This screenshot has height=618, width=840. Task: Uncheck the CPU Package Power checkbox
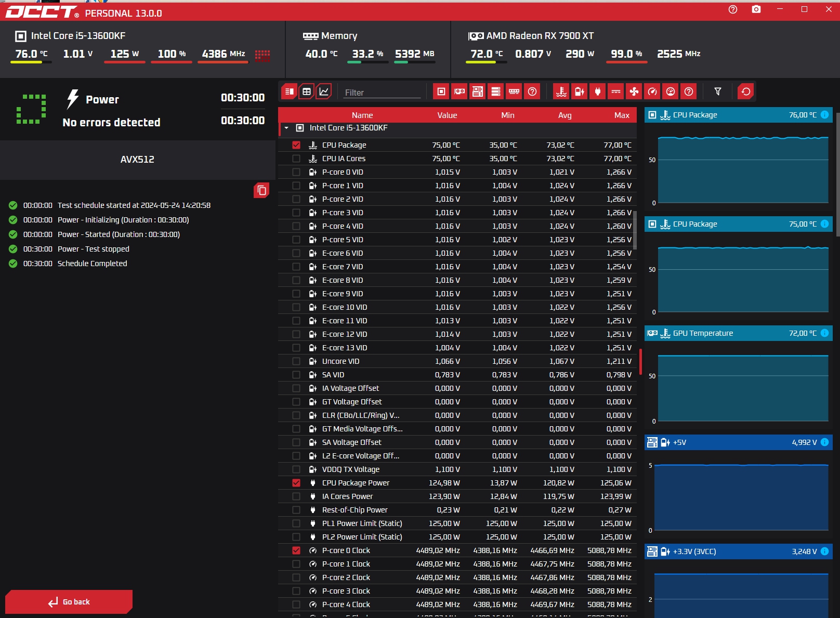coord(296,483)
